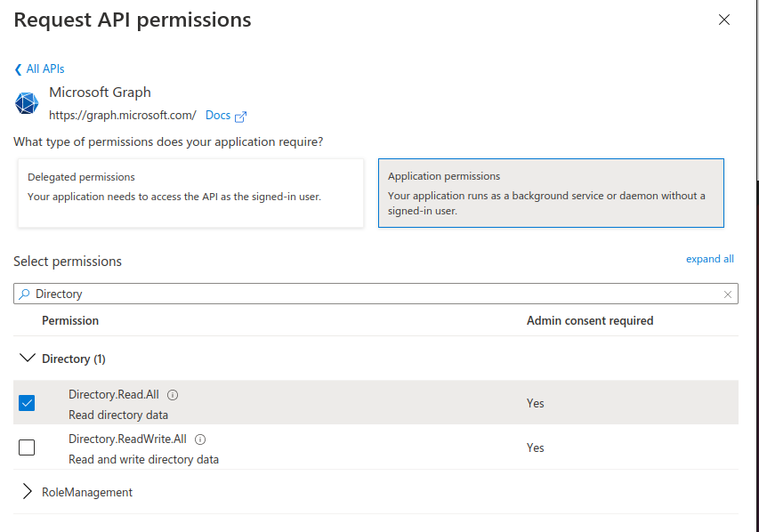Screen dimensions: 759x532
Task: Open the Docs link
Action: [x=218, y=116]
